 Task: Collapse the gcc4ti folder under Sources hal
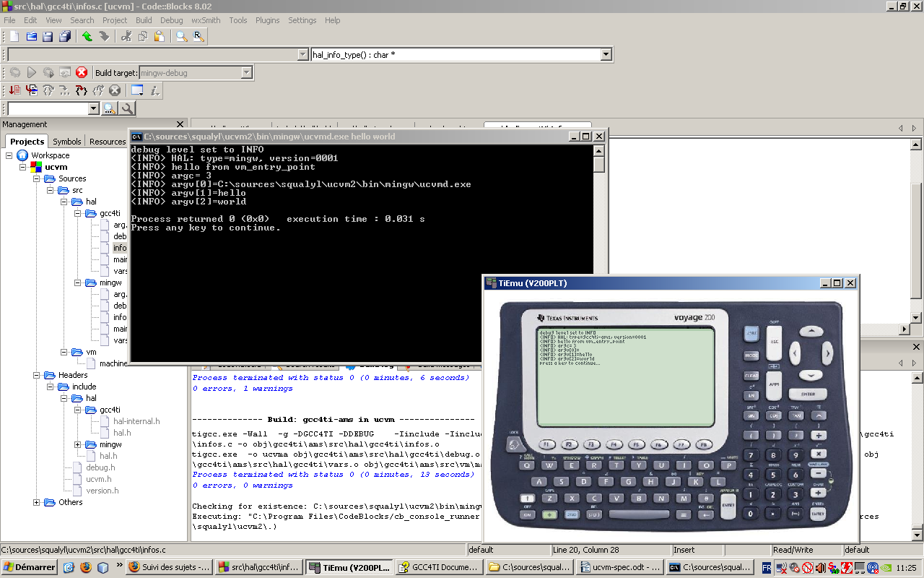(79, 213)
